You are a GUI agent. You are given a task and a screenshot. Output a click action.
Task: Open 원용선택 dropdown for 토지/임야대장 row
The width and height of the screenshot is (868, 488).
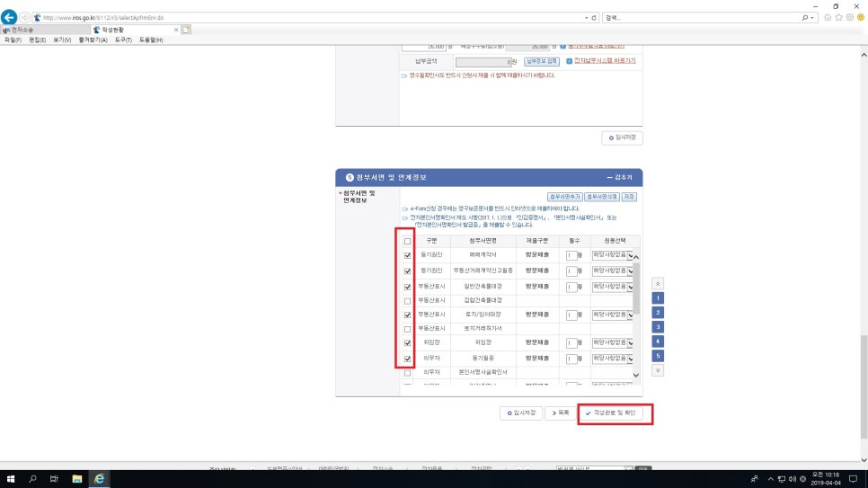[612, 315]
